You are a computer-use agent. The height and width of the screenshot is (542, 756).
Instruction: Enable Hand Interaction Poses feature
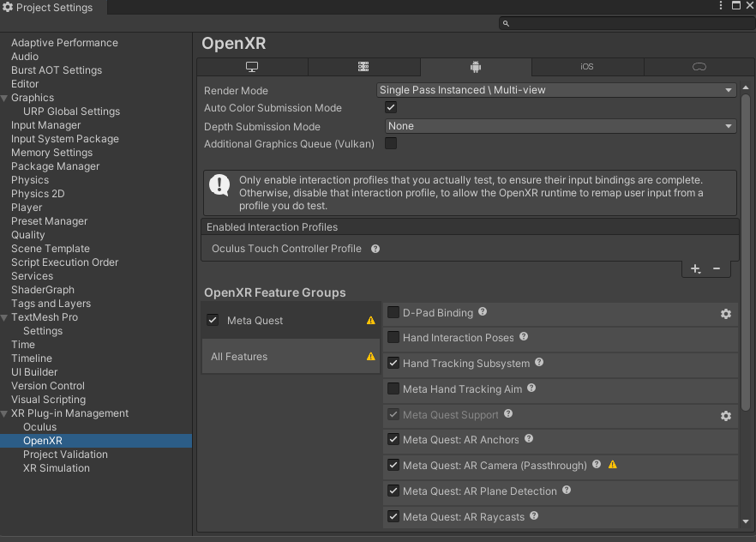(x=393, y=338)
